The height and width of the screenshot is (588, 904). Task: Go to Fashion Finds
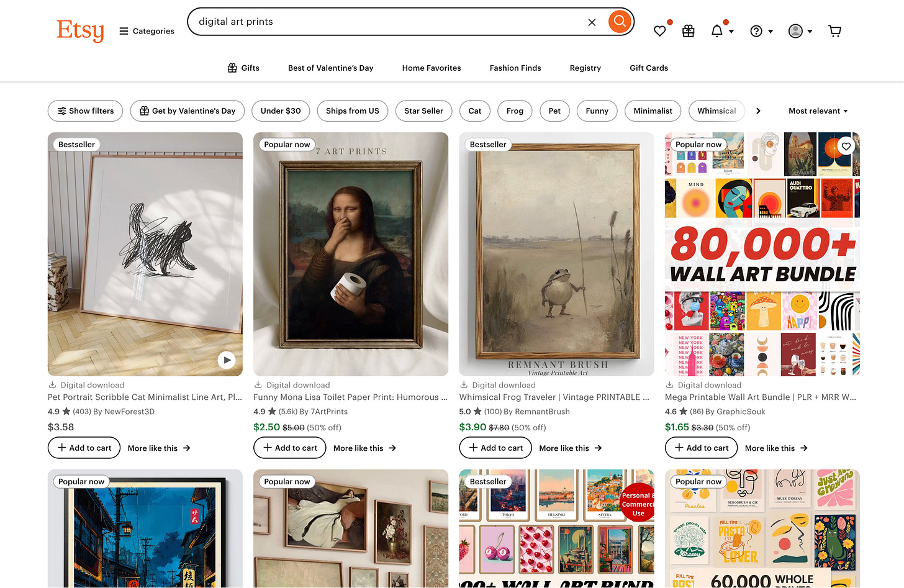click(515, 68)
